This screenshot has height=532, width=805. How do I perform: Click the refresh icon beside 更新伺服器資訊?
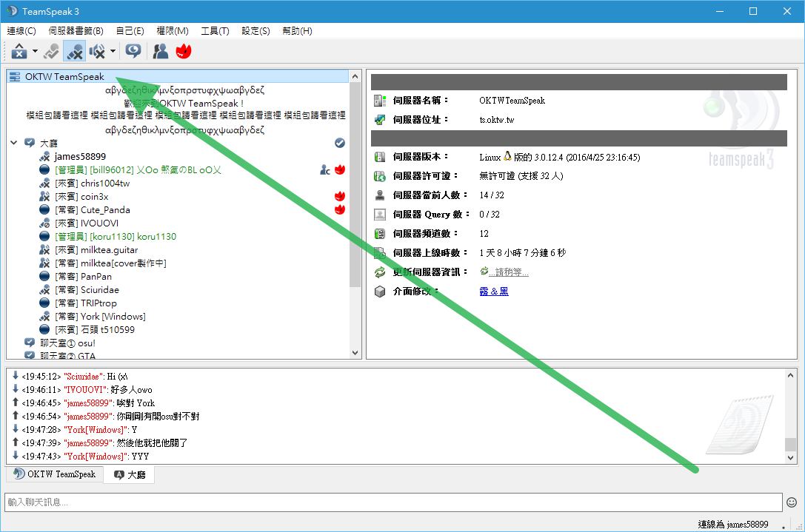[x=380, y=272]
